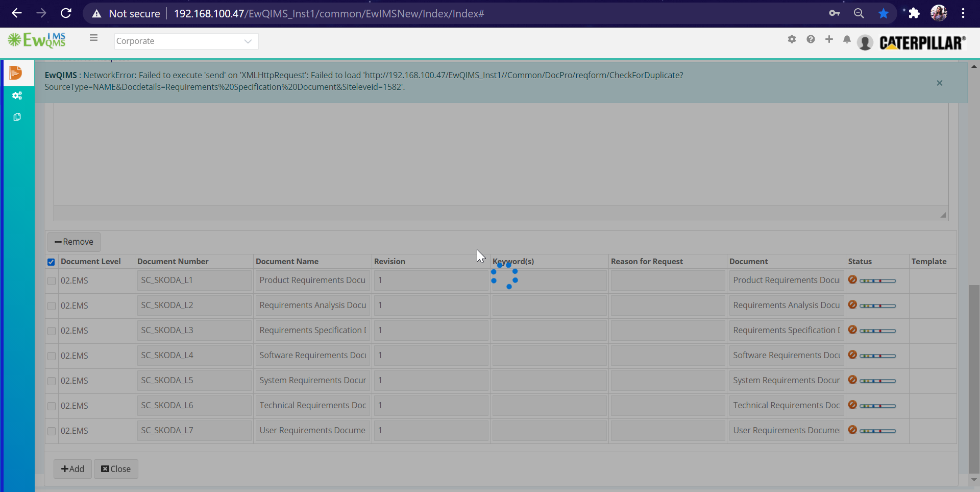Viewport: 980px width, 492px height.
Task: Click the status icon for SC_SKODA_L1
Action: [852, 279]
